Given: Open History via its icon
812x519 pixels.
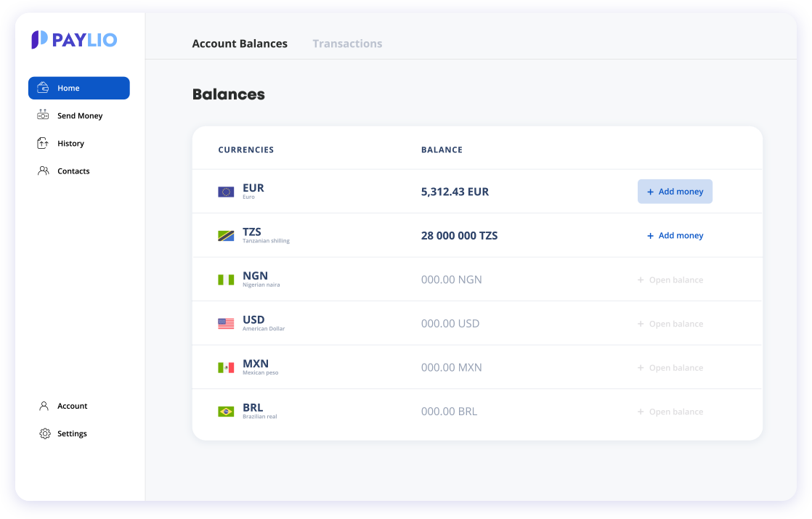Looking at the screenshot, I should pyautogui.click(x=44, y=144).
